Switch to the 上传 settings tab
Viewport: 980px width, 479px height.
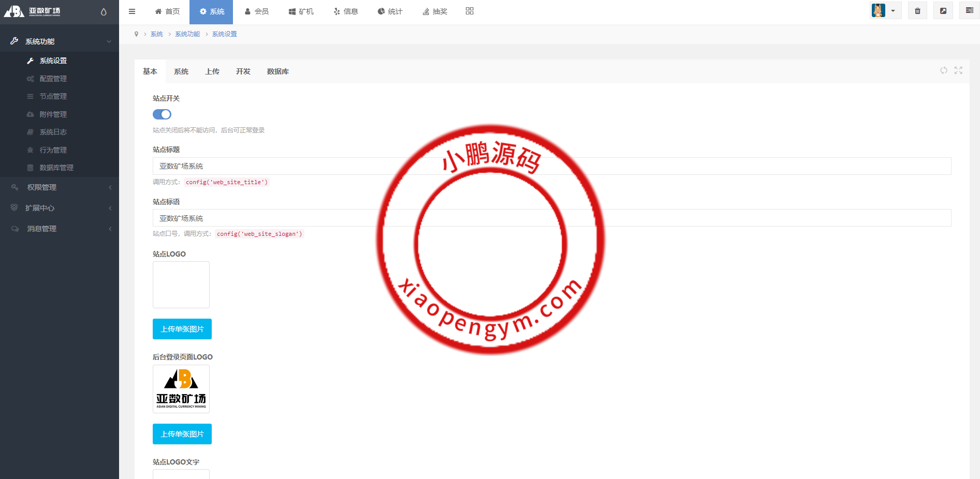pos(212,71)
